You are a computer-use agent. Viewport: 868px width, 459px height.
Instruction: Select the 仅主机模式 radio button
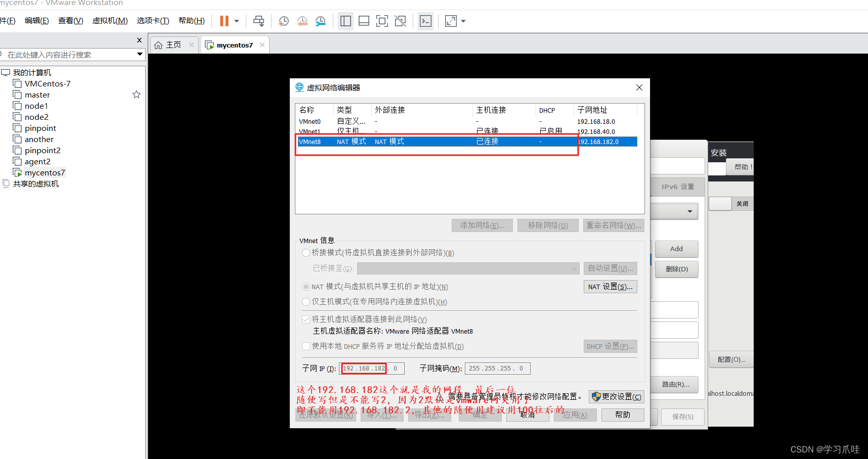pos(306,302)
